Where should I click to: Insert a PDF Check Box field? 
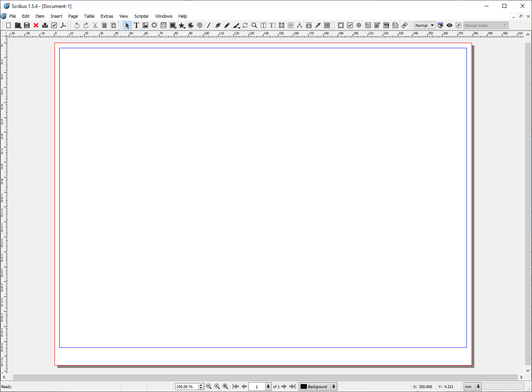[350, 25]
